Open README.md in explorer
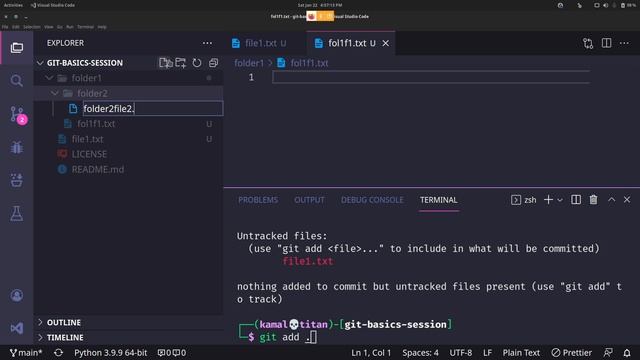Viewport: 640px width, 360px height. tap(98, 169)
